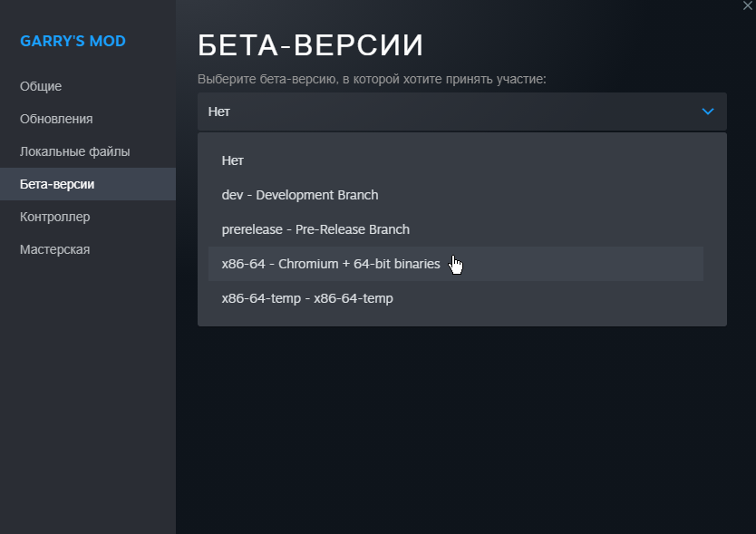The image size is (756, 534).
Task: Click the БЕТА-ВЕРСИИ page heading
Action: [311, 45]
